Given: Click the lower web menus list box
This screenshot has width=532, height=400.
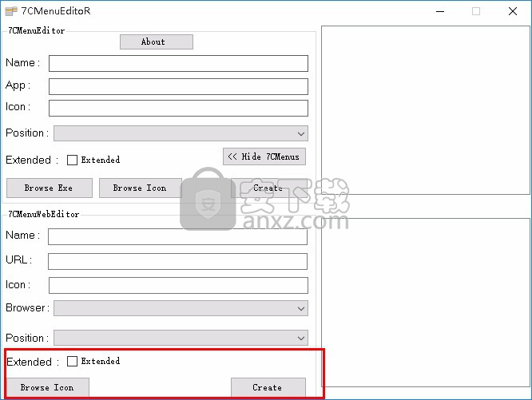Looking at the screenshot, I should pyautogui.click(x=426, y=303).
